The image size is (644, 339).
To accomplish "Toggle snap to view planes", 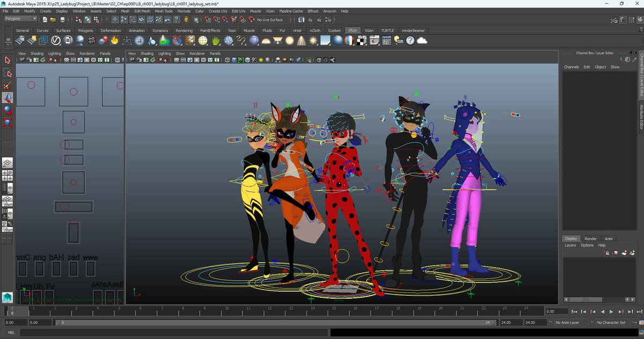I will coord(243,19).
